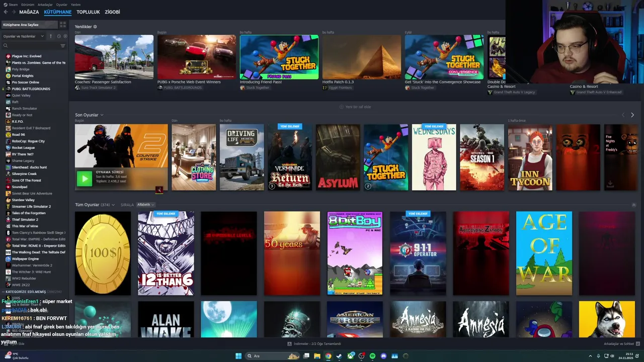The height and width of the screenshot is (362, 644).
Task: Open Hotfix Patch 0.1.3 news
Action: [x=362, y=62]
